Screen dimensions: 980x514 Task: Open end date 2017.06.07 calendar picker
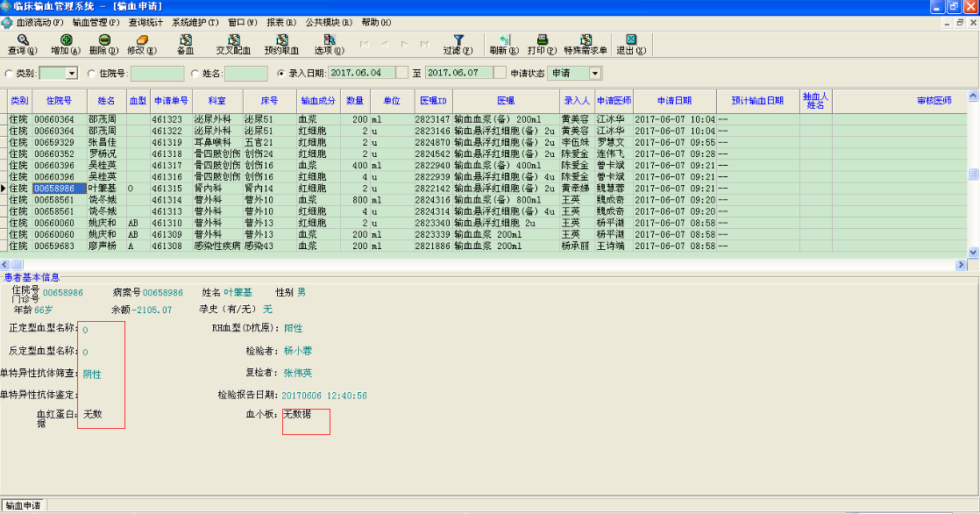click(500, 73)
